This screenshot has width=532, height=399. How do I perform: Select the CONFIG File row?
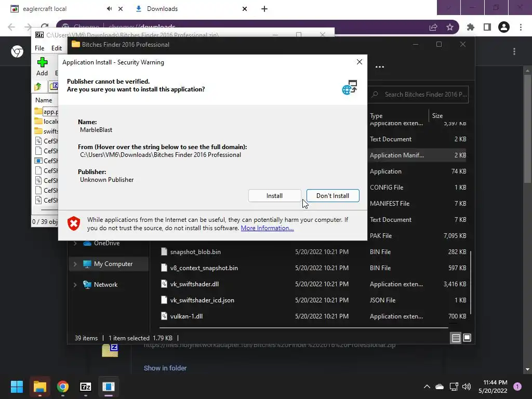click(x=417, y=188)
